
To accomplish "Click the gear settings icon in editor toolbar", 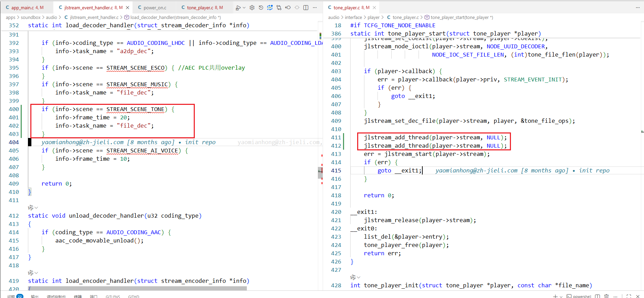I will 252,8.
